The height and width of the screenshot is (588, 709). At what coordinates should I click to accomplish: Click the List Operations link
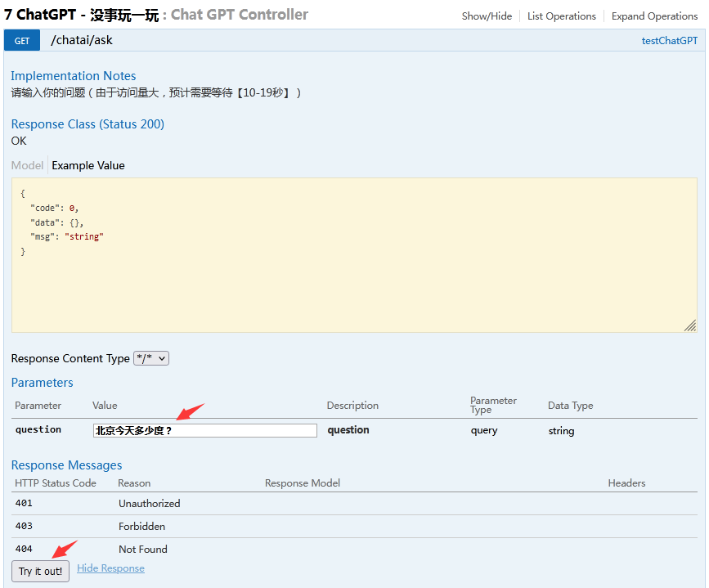(x=562, y=16)
